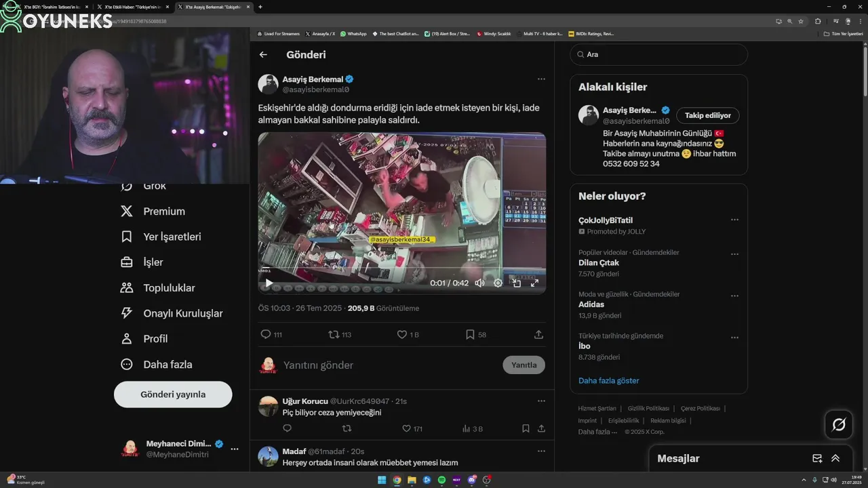
Task: Open the browser extensions puzzle icon
Action: pos(818,21)
